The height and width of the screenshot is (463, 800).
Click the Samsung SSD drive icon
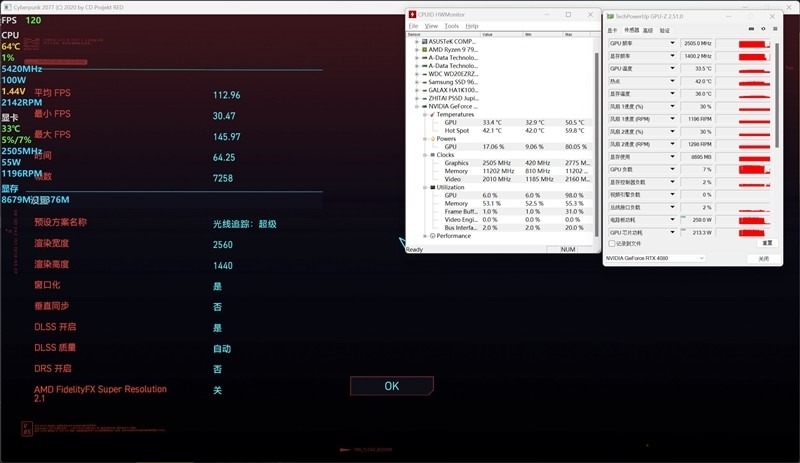(x=424, y=82)
